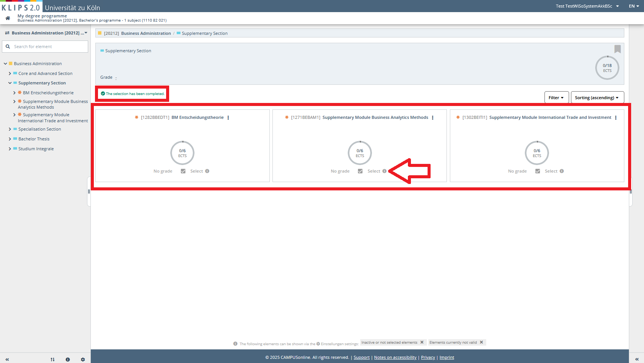Open user menu Test TestWiSoSystemAkkBSc

(587, 6)
